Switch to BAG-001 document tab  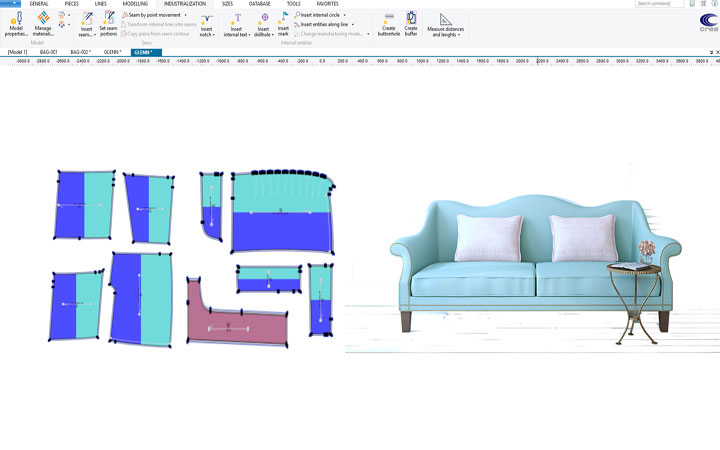(48, 51)
